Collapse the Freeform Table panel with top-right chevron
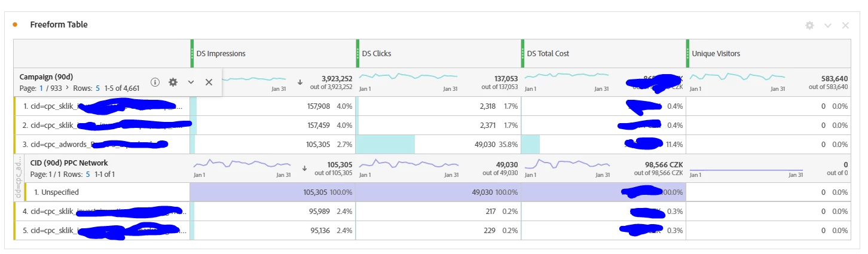Screen dimensions: 868x254 [x=828, y=25]
